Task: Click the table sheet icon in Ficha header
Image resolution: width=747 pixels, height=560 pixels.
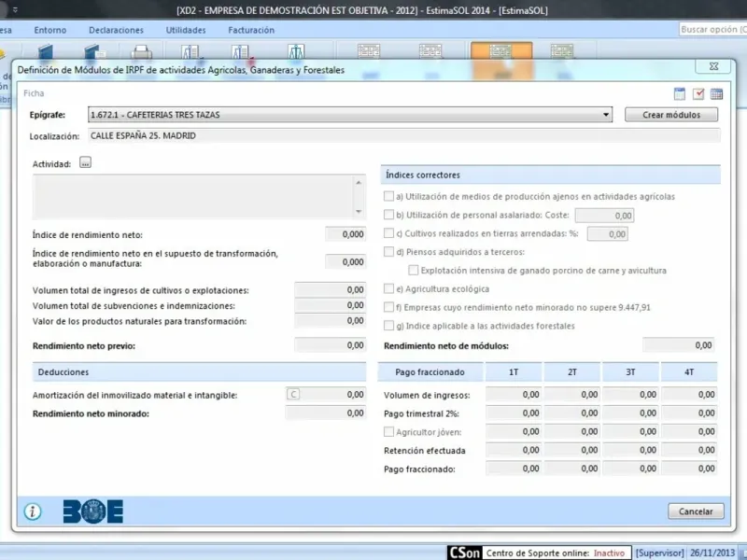Action: point(680,94)
